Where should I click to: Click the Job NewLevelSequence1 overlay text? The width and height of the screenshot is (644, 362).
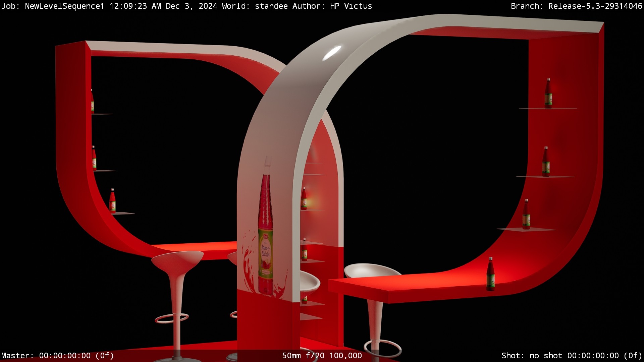53,6
